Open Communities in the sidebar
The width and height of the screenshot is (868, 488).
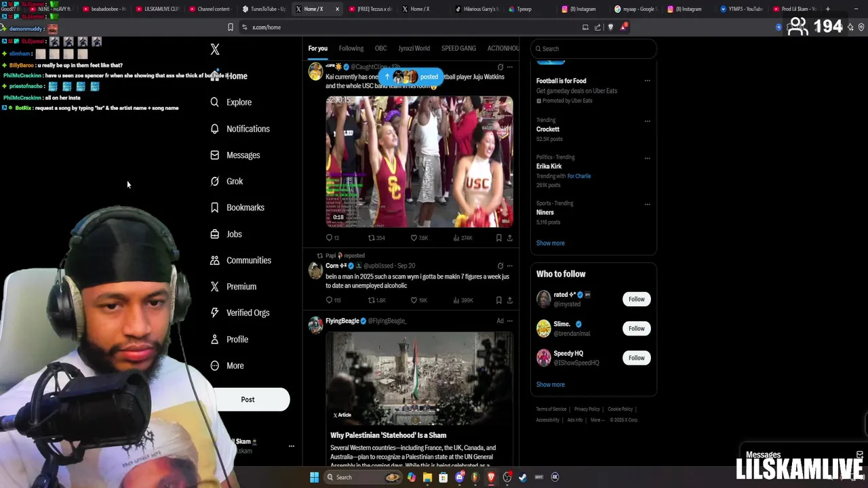[241, 260]
